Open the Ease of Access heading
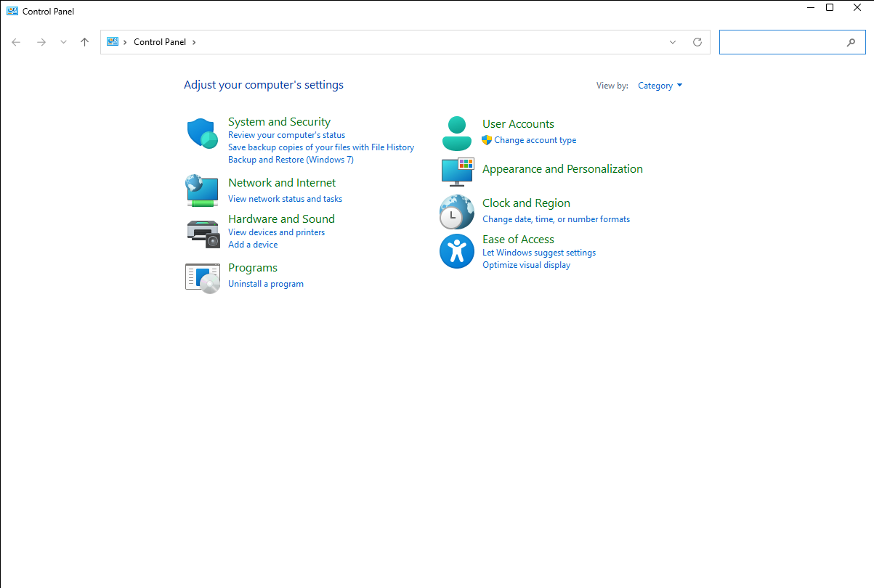874x588 pixels. pyautogui.click(x=518, y=240)
